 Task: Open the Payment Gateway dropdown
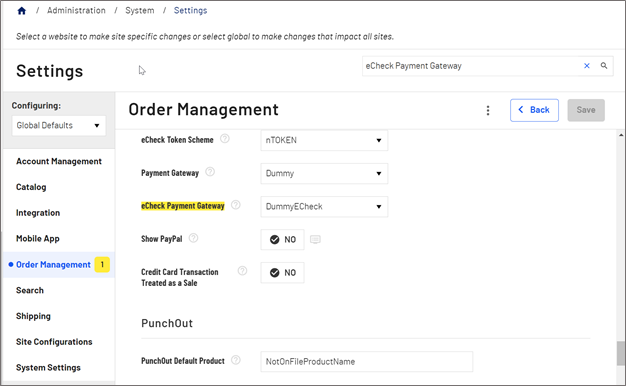click(324, 173)
